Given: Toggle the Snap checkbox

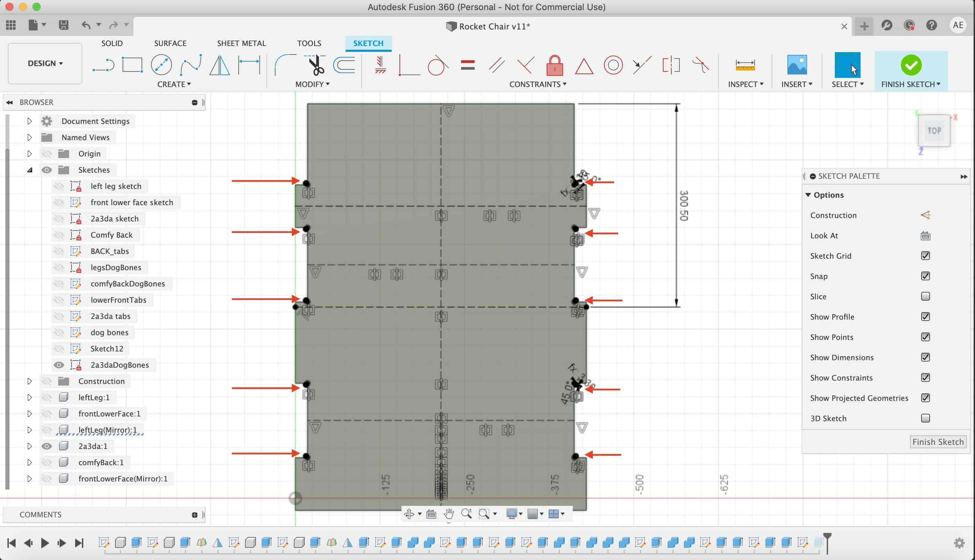Looking at the screenshot, I should click(x=925, y=276).
